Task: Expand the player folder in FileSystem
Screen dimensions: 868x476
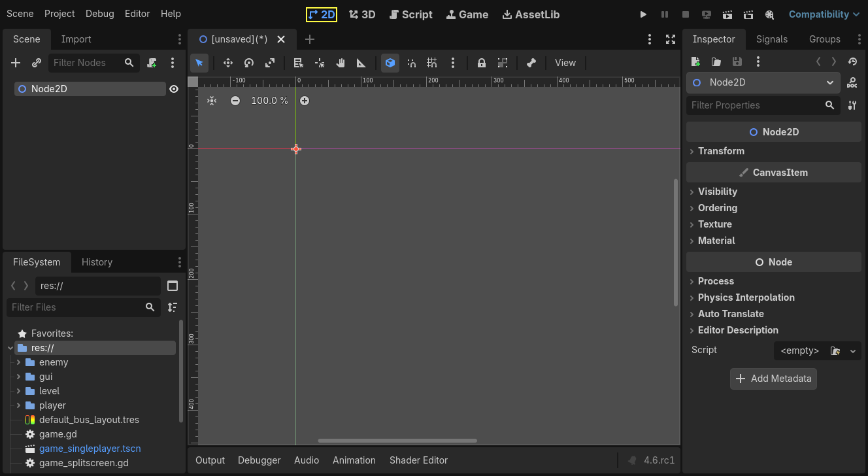Action: [20, 405]
